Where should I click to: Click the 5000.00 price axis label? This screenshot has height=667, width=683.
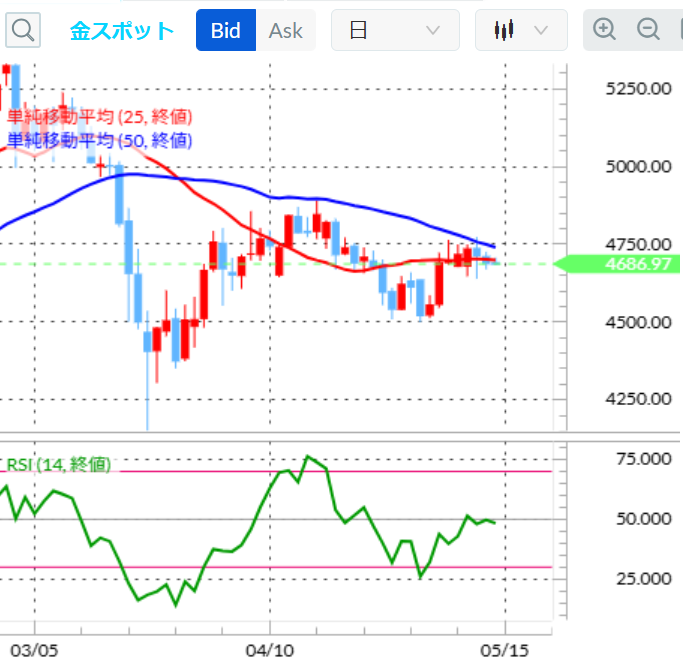[639, 166]
